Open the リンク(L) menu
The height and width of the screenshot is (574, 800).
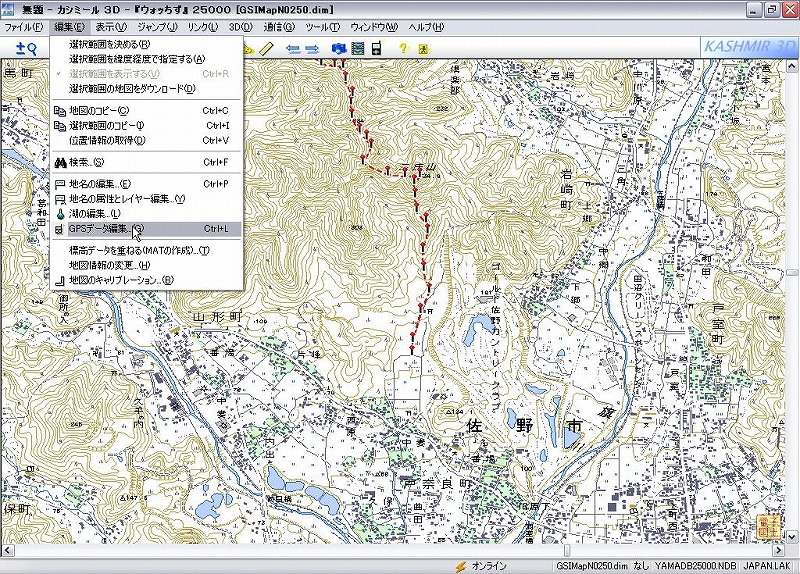click(x=203, y=27)
